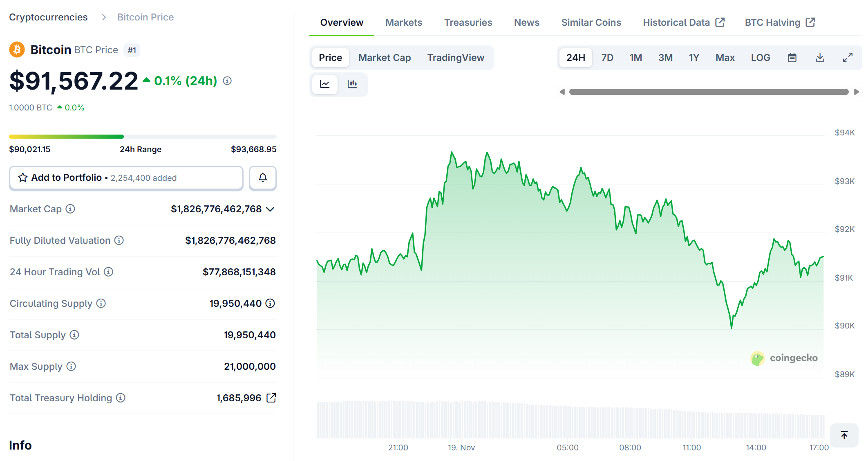Click the coingecko watermark logo
Viewport: 868px width, 461px height.
tap(784, 358)
